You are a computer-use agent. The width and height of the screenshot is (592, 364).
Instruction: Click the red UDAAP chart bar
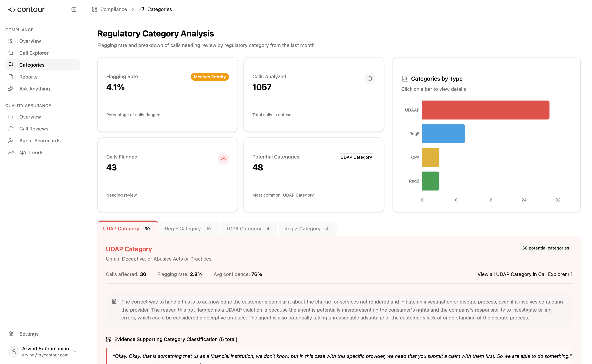click(485, 110)
